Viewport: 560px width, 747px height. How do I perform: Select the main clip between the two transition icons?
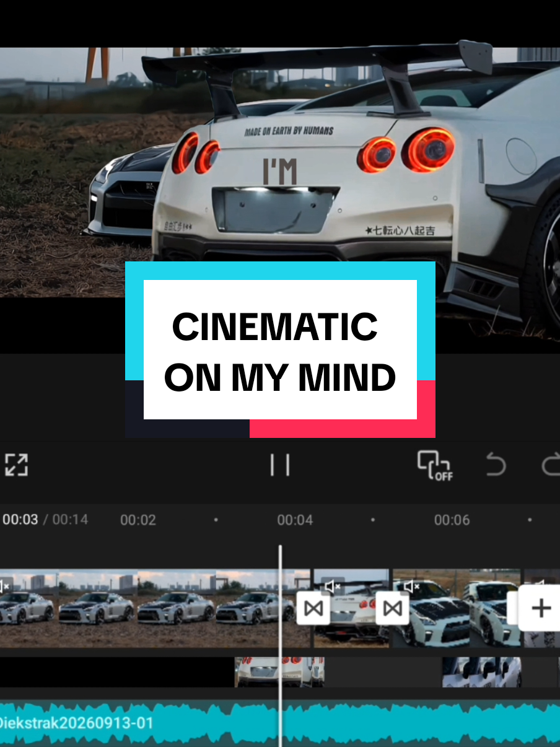(351, 608)
